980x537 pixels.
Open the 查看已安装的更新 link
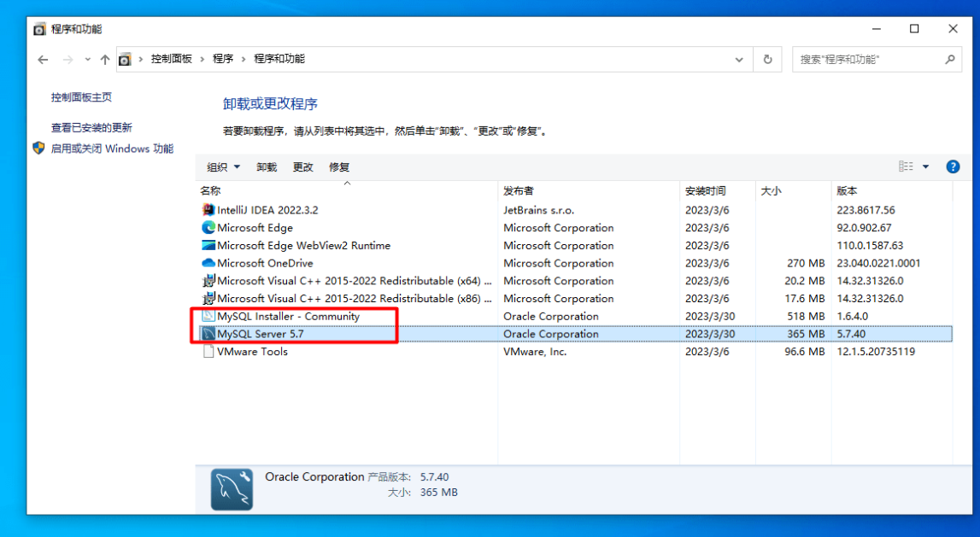91,127
